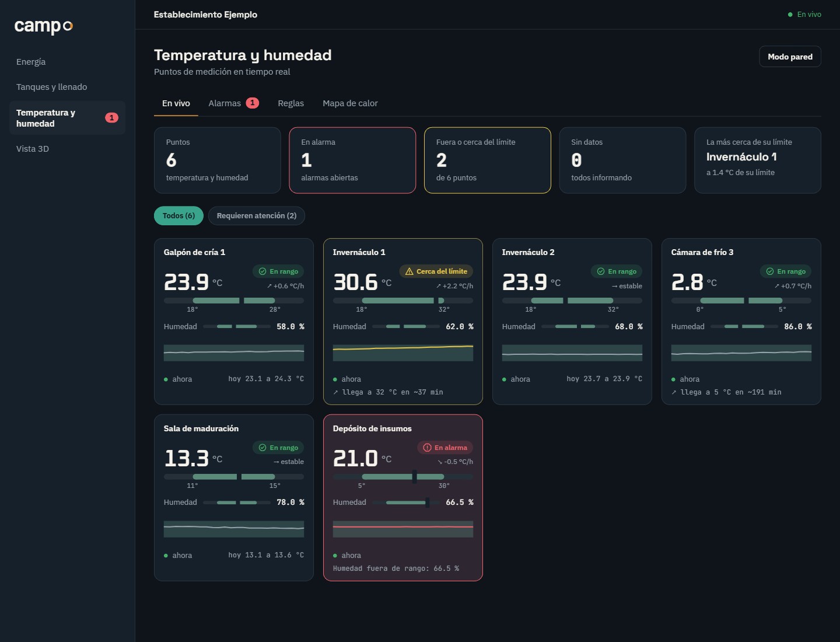Select the Todos (6) filter

tap(178, 216)
